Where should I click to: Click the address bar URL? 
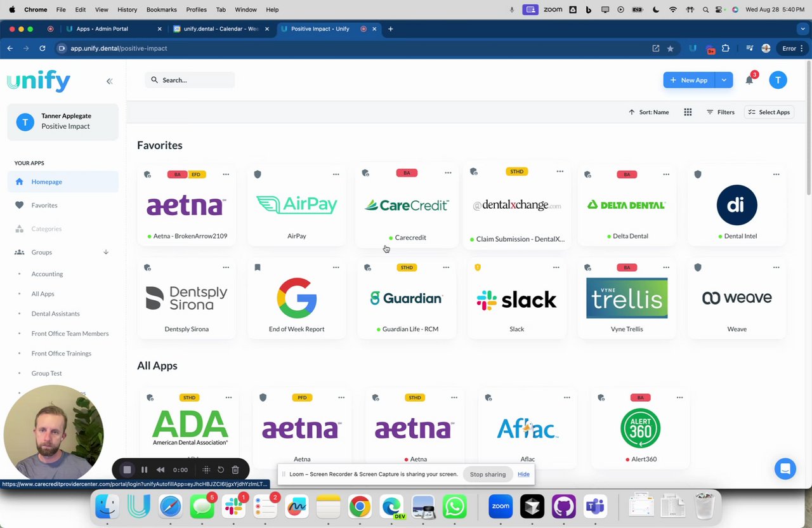point(119,48)
